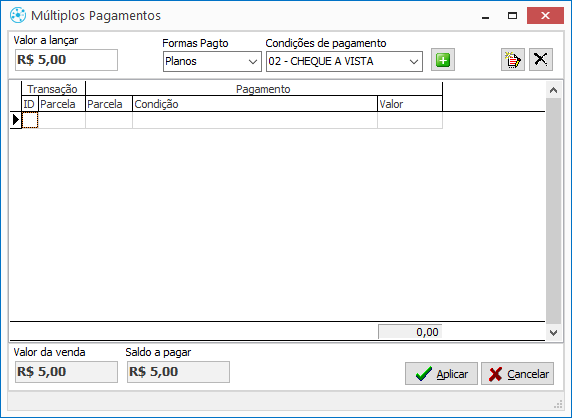Open the Formas Pagto dropdown
The width and height of the screenshot is (572, 418).
(252, 61)
